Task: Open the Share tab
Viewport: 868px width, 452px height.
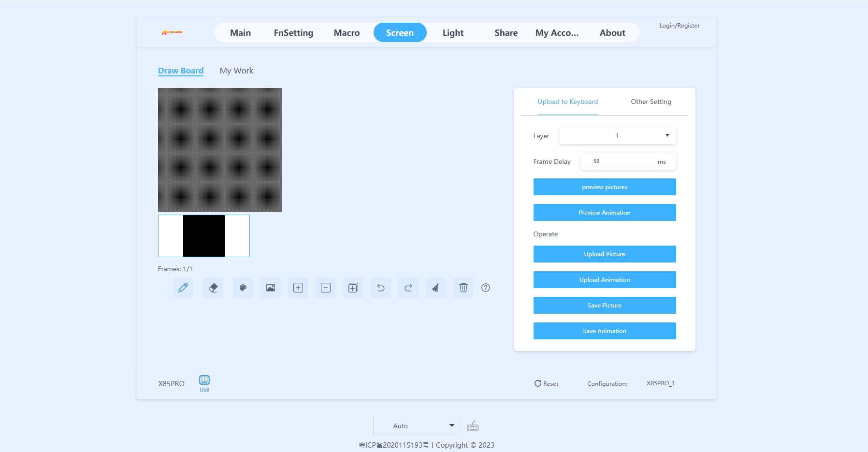Action: (x=506, y=32)
